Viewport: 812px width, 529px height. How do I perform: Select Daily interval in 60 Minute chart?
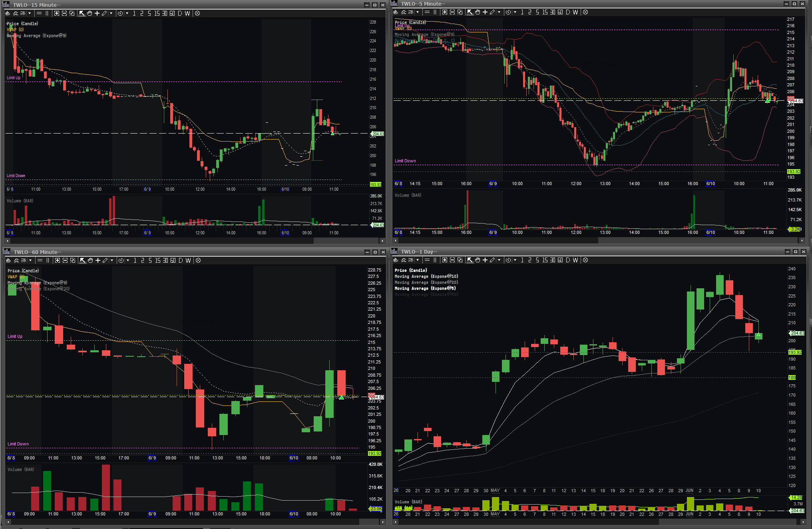[x=181, y=260]
